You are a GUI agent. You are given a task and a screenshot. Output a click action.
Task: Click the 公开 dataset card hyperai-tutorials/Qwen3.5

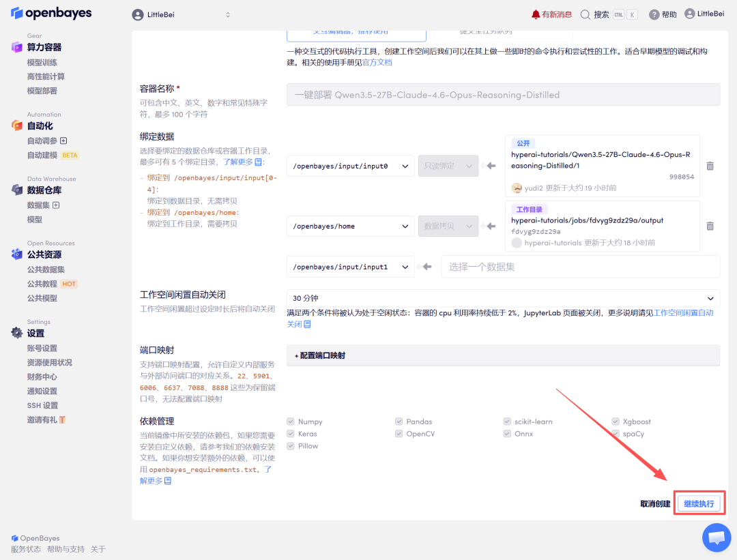pyautogui.click(x=603, y=166)
